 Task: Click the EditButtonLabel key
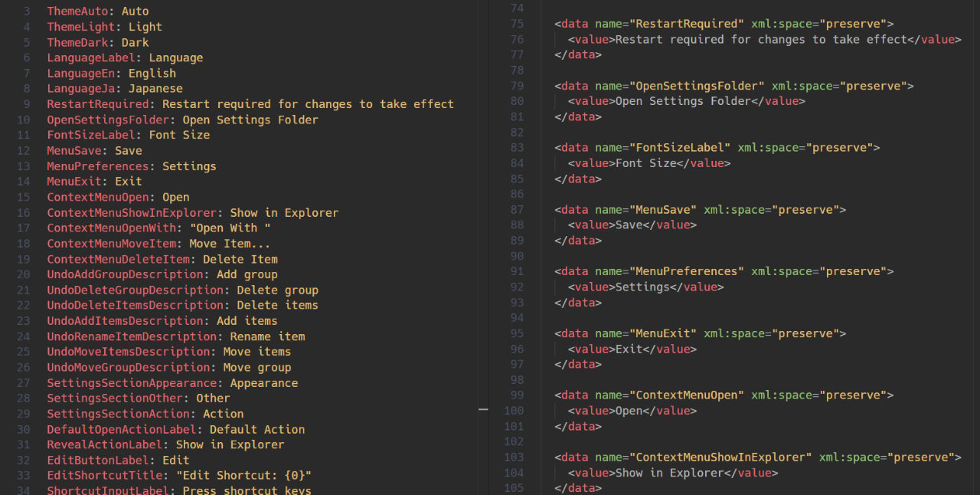[98, 461]
